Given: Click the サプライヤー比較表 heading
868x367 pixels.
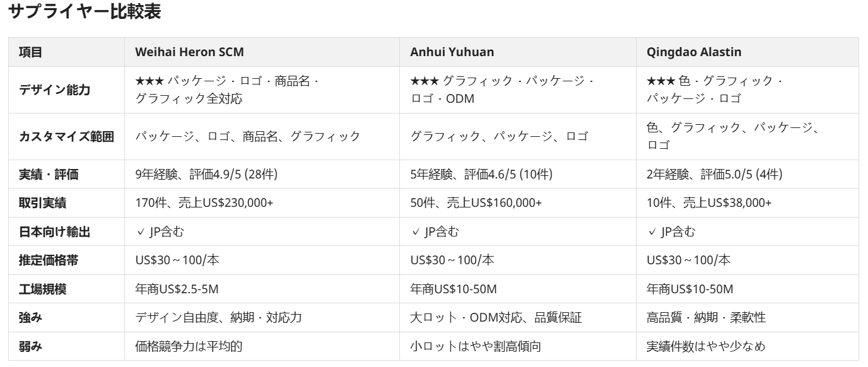Looking at the screenshot, I should pyautogui.click(x=85, y=12).
